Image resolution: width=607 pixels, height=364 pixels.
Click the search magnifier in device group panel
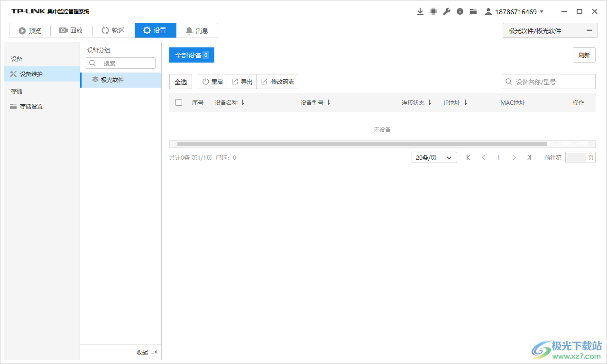pyautogui.click(x=92, y=63)
